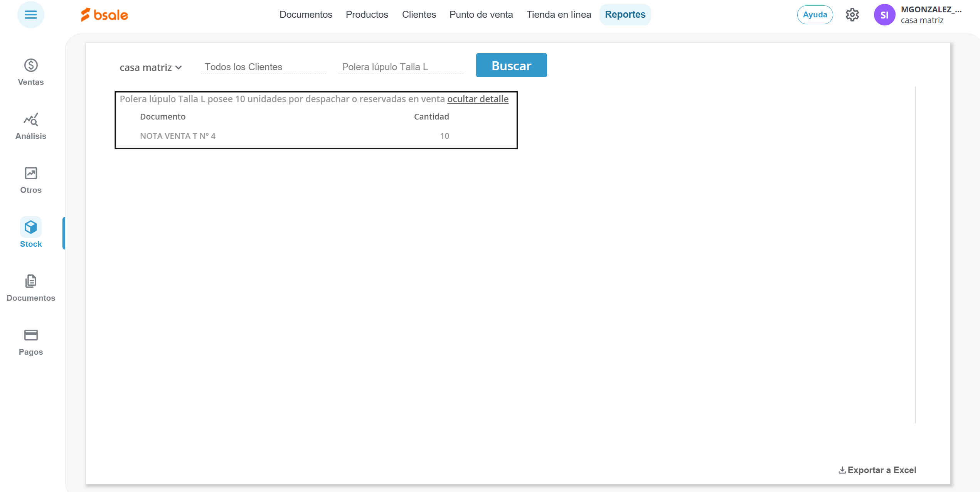Open the Productos top menu

click(367, 15)
